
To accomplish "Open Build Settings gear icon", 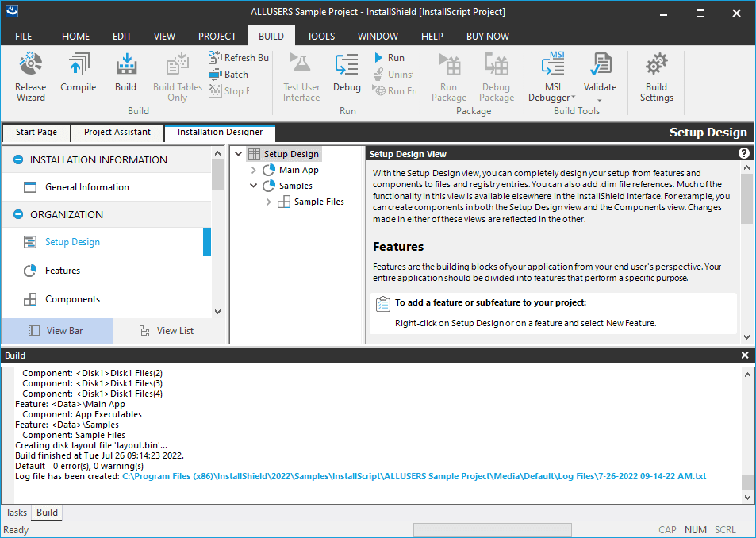I will pyautogui.click(x=656, y=64).
